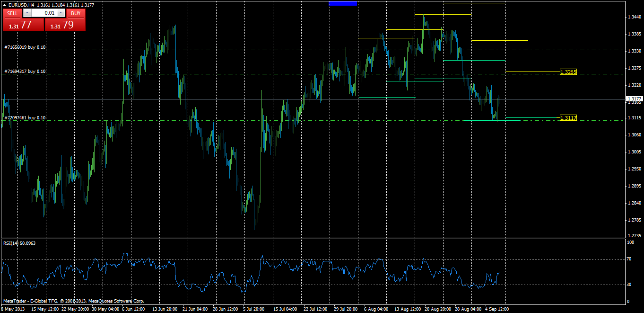The image size is (644, 313).
Task: Click the current price 1.3177 axis marker
Action: pos(634,99)
